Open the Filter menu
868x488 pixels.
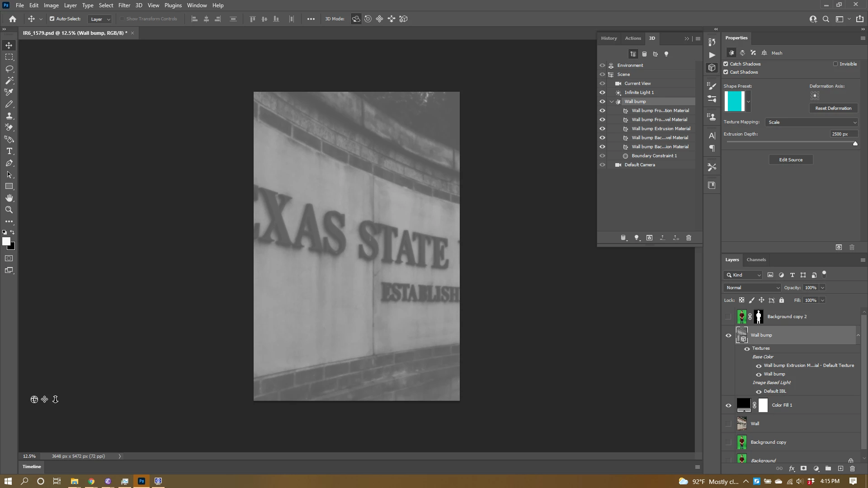124,5
